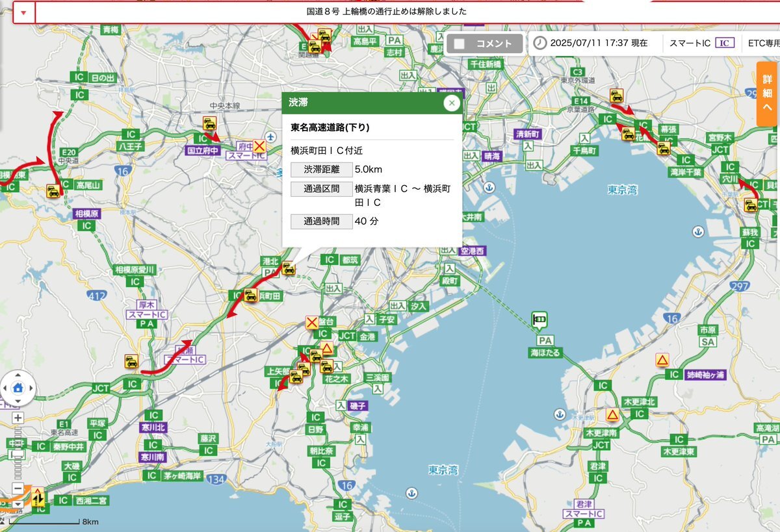Viewport: 780px width, 532px height.
Task: Click the 市原 SA label
Action: pos(708,331)
